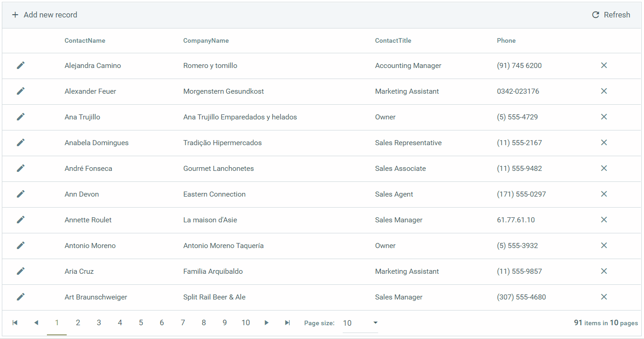This screenshot has height=339, width=644.
Task: Delete the Alexander Feuer record
Action: pyautogui.click(x=604, y=91)
